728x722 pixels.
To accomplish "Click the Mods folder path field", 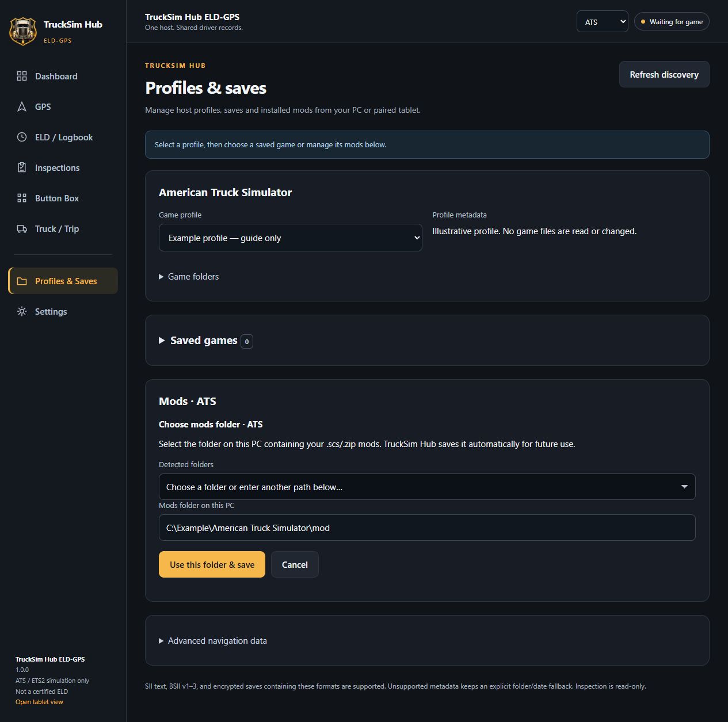I will (x=427, y=528).
